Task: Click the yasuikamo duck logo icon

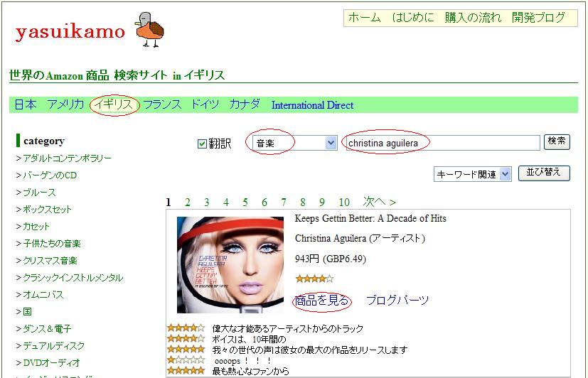Action: point(149,30)
